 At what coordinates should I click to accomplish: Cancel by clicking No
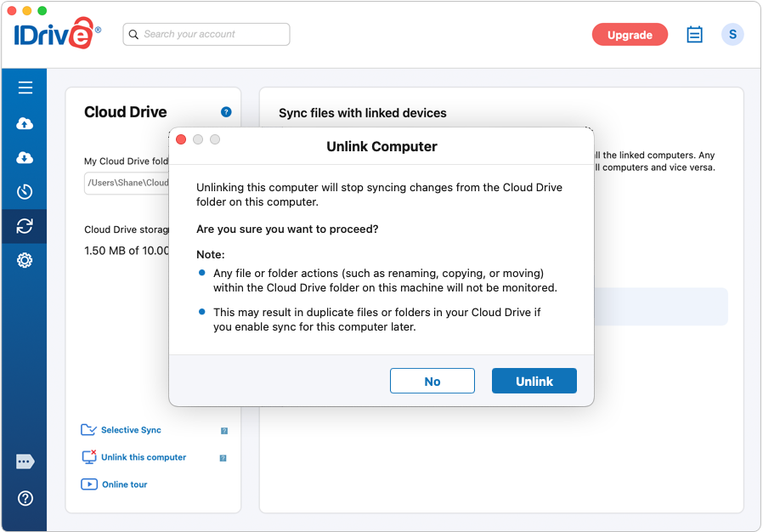click(x=432, y=381)
